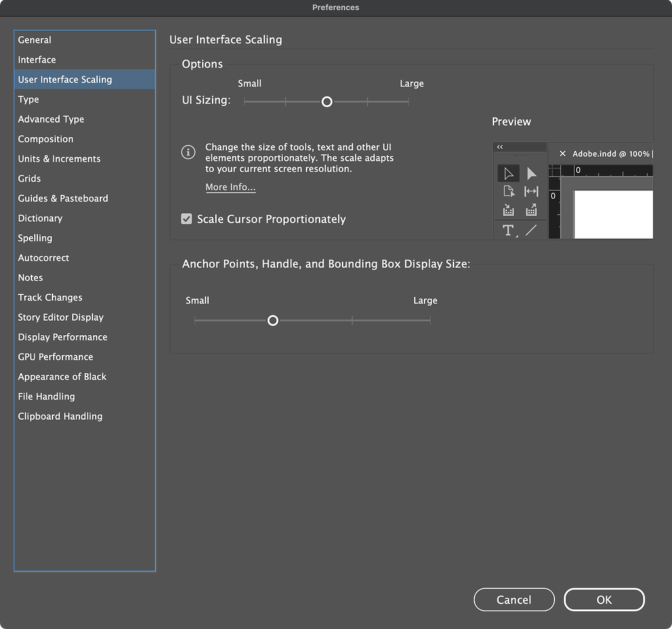Open Appearance of Black preferences
The width and height of the screenshot is (672, 629).
(x=85, y=376)
